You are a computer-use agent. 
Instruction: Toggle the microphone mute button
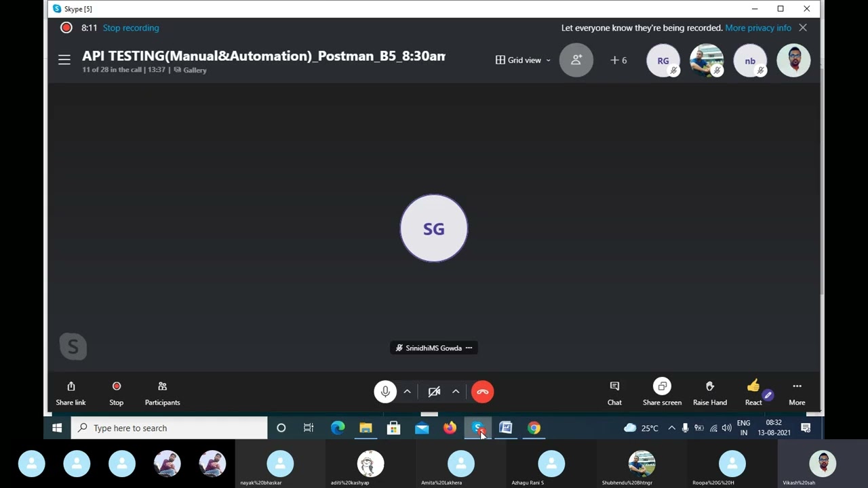[x=385, y=392]
